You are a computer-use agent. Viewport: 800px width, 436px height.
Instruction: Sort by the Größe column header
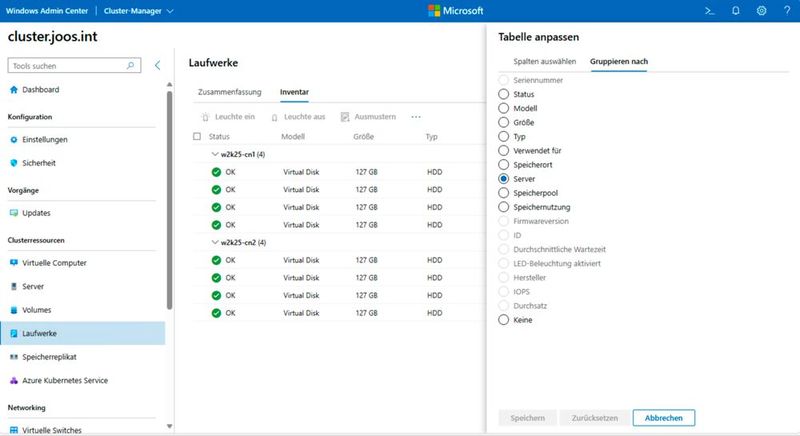click(363, 137)
